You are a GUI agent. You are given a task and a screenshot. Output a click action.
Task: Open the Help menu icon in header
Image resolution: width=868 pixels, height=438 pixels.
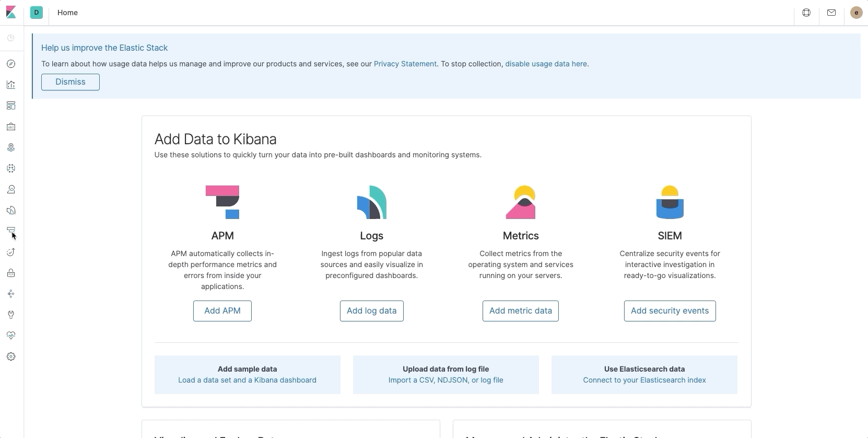(x=806, y=13)
